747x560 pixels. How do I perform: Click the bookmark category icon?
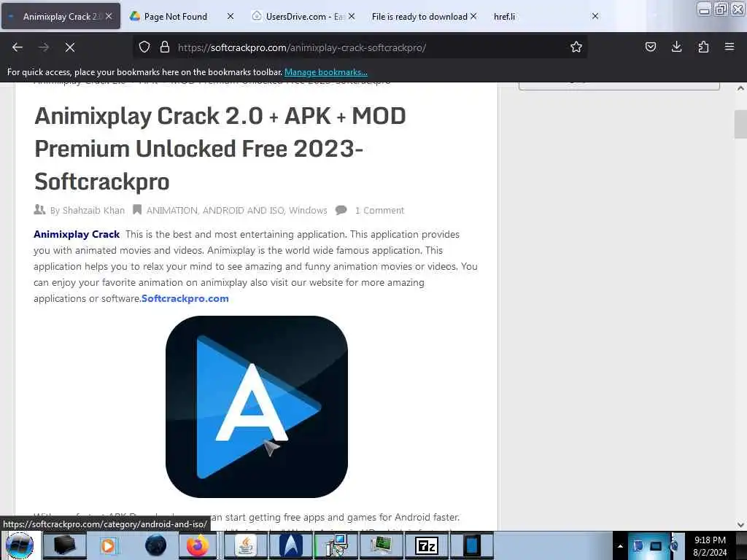pos(137,210)
